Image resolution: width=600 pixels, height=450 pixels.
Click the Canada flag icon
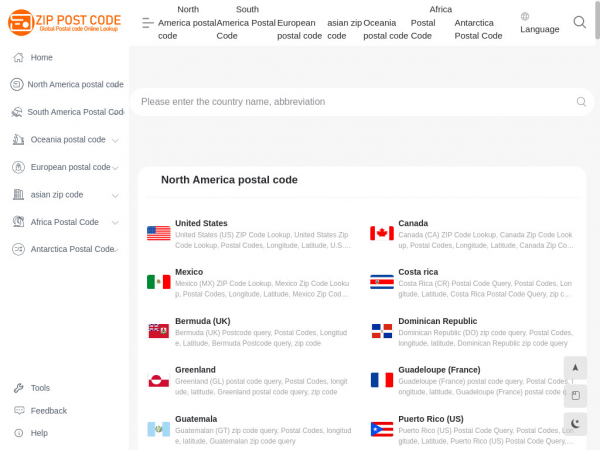tap(381, 233)
